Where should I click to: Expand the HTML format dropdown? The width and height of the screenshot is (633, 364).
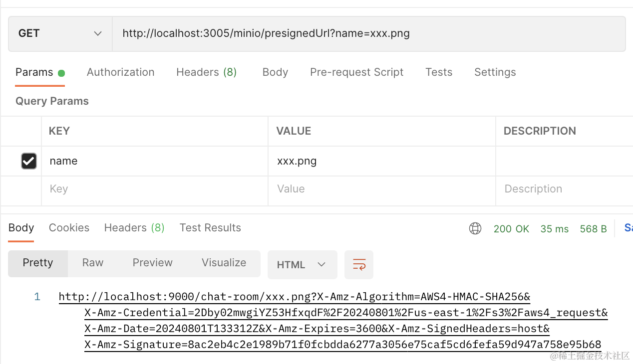tap(302, 264)
